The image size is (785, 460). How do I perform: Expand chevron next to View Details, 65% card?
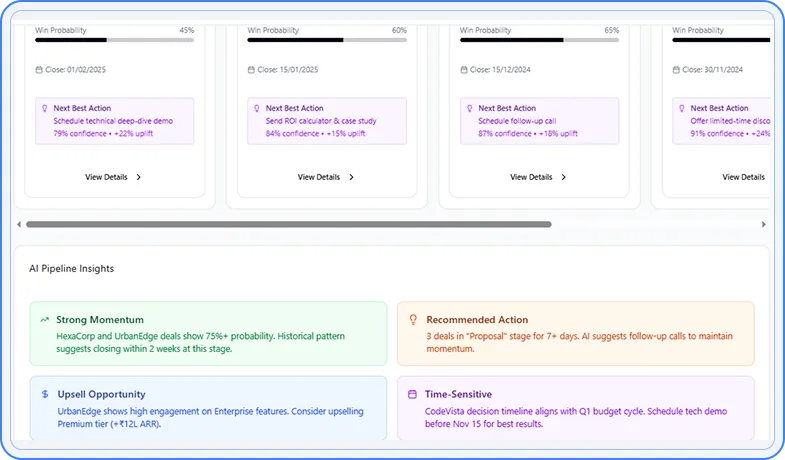564,177
